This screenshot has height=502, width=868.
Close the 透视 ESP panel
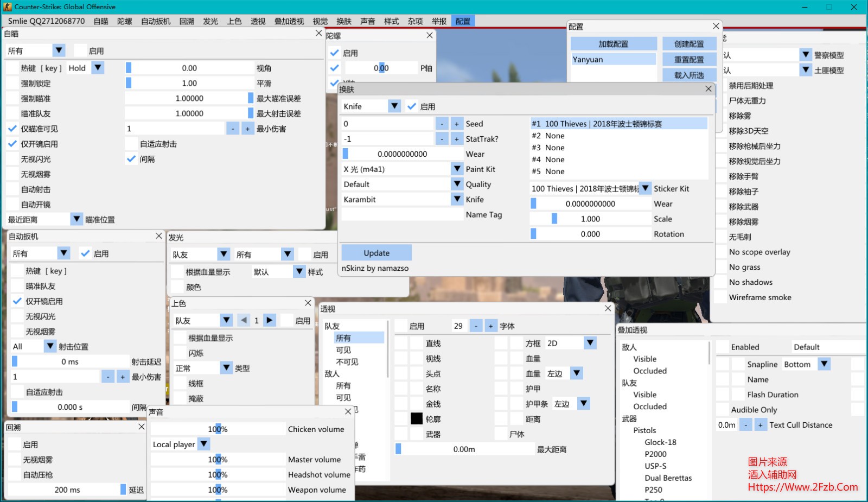click(608, 308)
